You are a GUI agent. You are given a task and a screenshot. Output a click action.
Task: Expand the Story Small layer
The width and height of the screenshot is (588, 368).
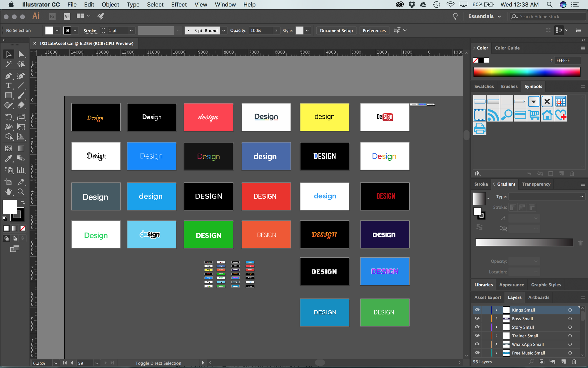coord(496,327)
